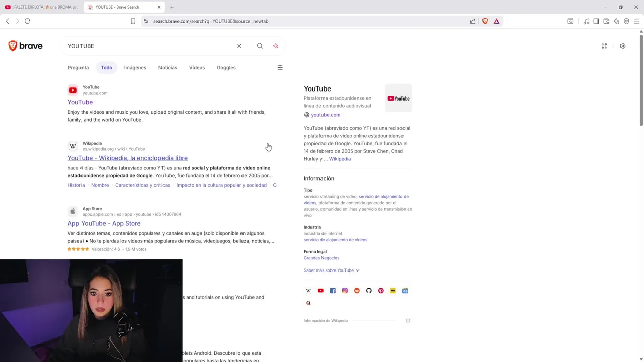Switch to the Noticias tab

(x=168, y=67)
